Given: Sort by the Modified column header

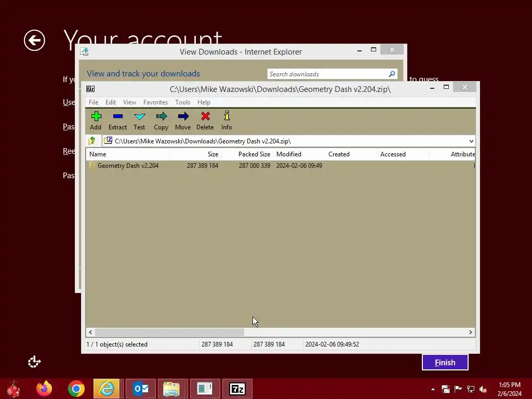Looking at the screenshot, I should 299,154.
